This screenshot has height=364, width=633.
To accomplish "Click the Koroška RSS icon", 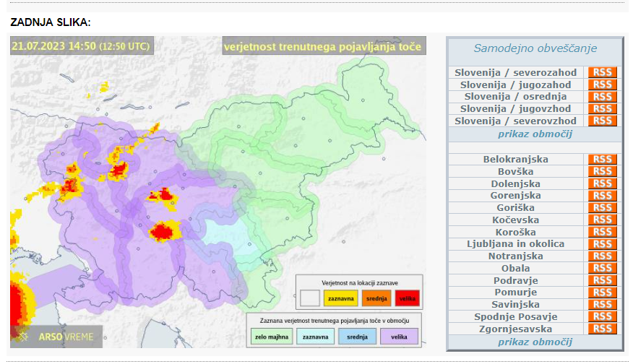I will [x=603, y=232].
